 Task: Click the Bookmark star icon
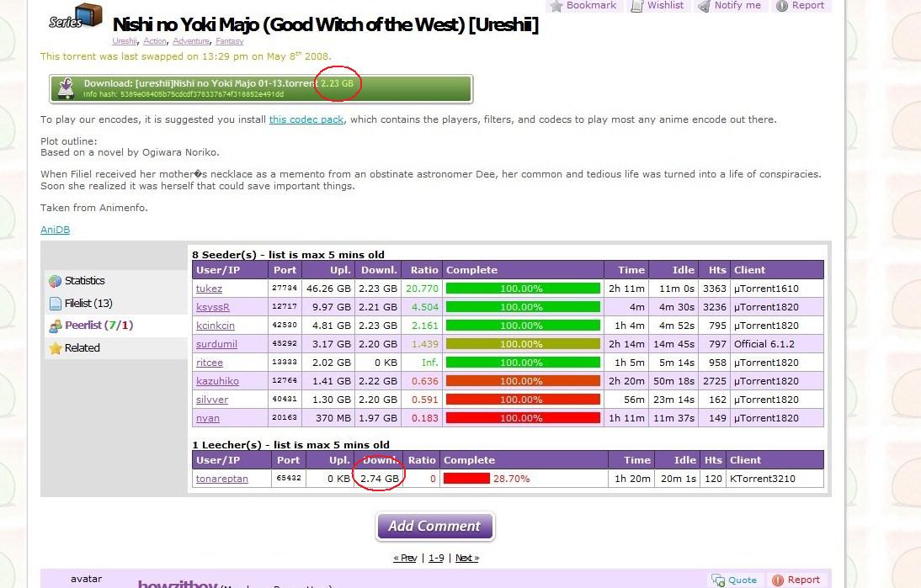tap(556, 6)
